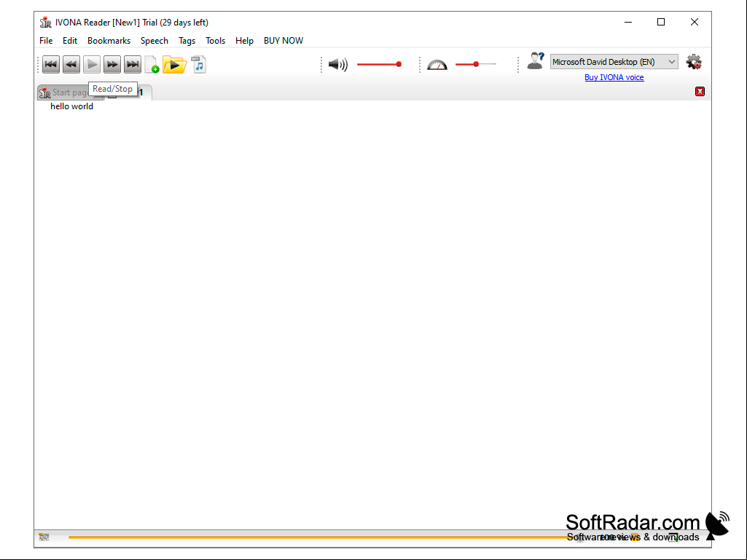Adjust the speech rate slider
This screenshot has height=560, width=747.
coord(475,64)
